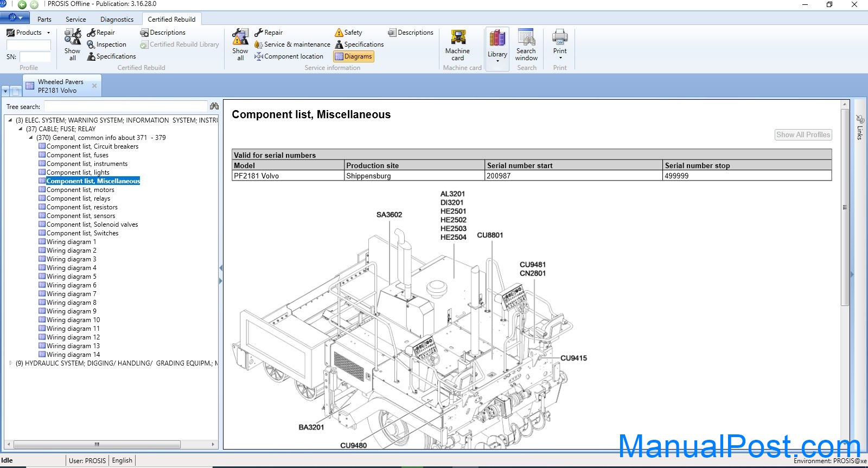Screen dimensions: 868x468
Task: Switch to the Service tab
Action: tap(76, 19)
